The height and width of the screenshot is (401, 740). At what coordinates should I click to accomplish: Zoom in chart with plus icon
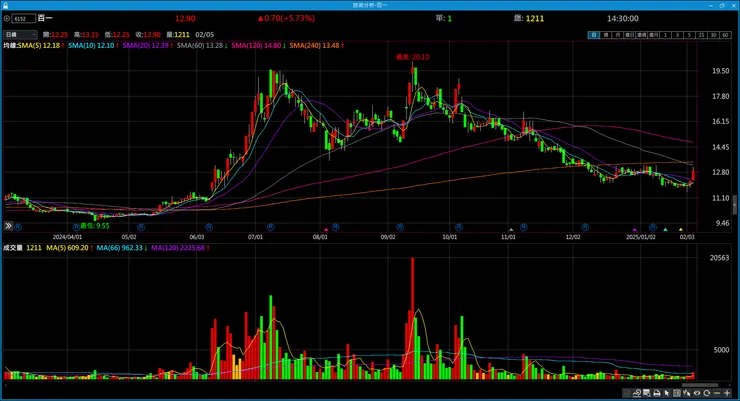(x=727, y=393)
